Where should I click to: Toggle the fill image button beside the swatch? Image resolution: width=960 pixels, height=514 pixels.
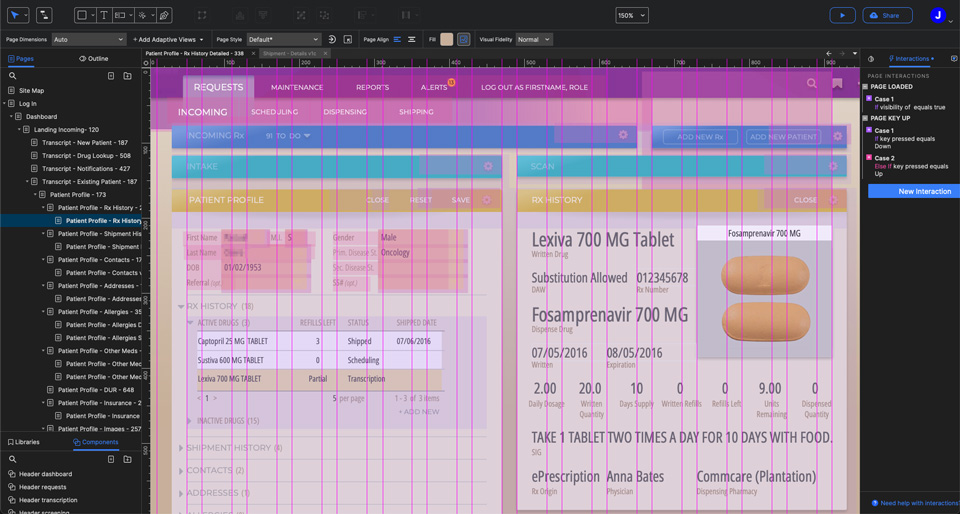464,40
